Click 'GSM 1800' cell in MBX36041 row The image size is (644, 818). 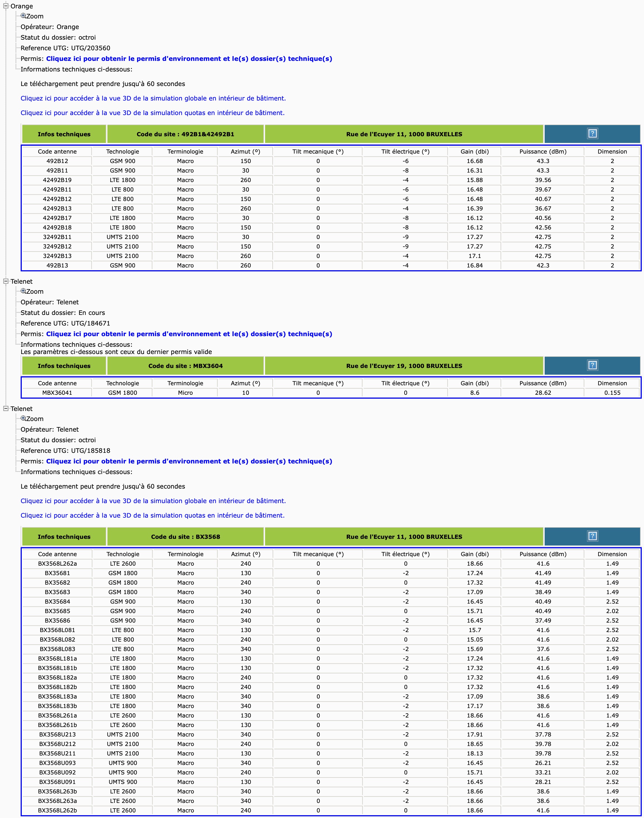tap(122, 393)
